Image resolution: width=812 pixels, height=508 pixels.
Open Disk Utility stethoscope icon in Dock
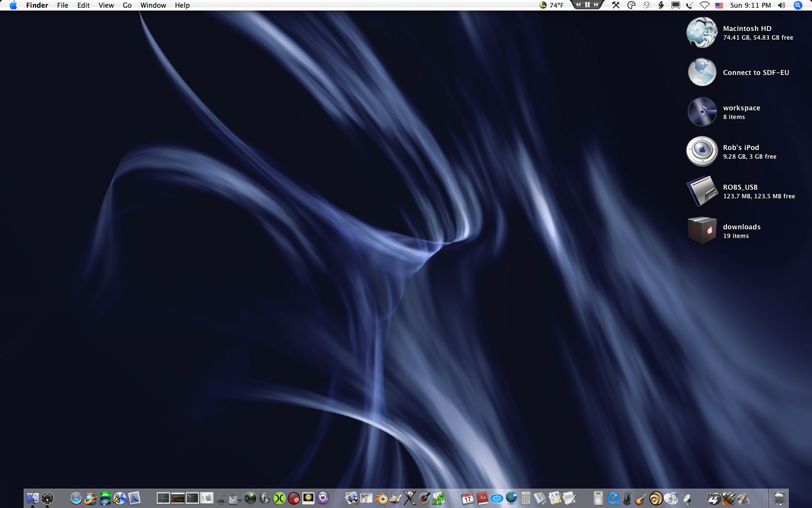click(235, 498)
